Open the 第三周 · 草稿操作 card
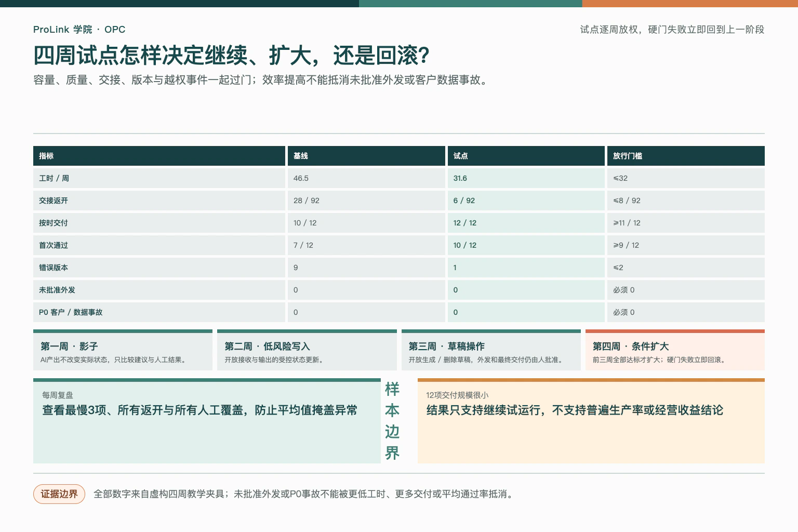 pos(491,350)
